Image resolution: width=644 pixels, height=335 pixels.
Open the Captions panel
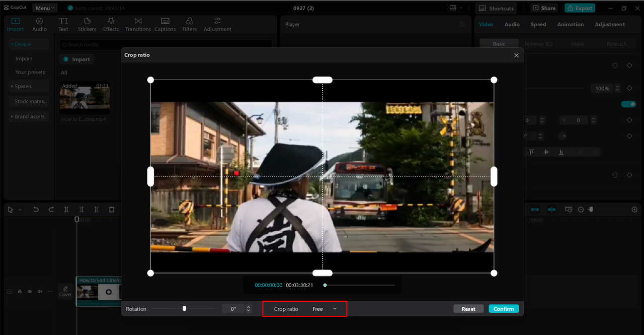tap(165, 24)
